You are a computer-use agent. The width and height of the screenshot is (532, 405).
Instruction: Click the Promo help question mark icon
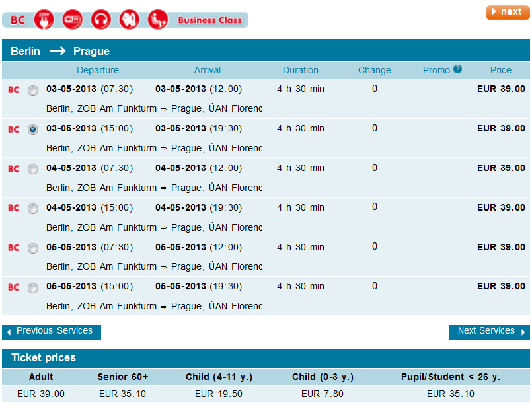point(457,69)
